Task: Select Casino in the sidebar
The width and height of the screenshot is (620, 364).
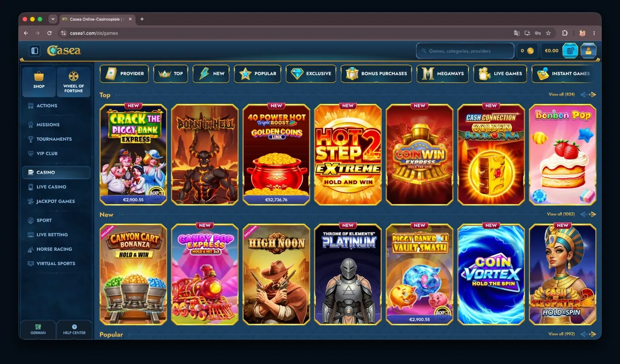Action: click(56, 172)
